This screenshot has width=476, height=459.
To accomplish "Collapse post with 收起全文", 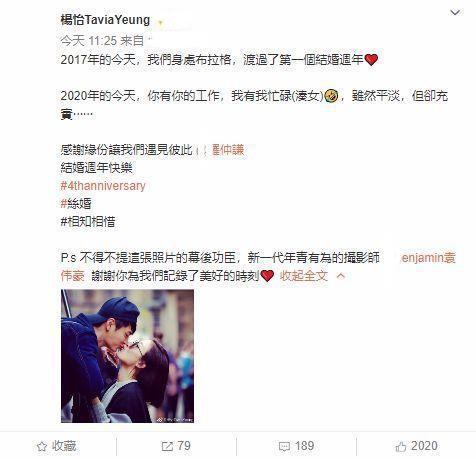I will pos(303,276).
